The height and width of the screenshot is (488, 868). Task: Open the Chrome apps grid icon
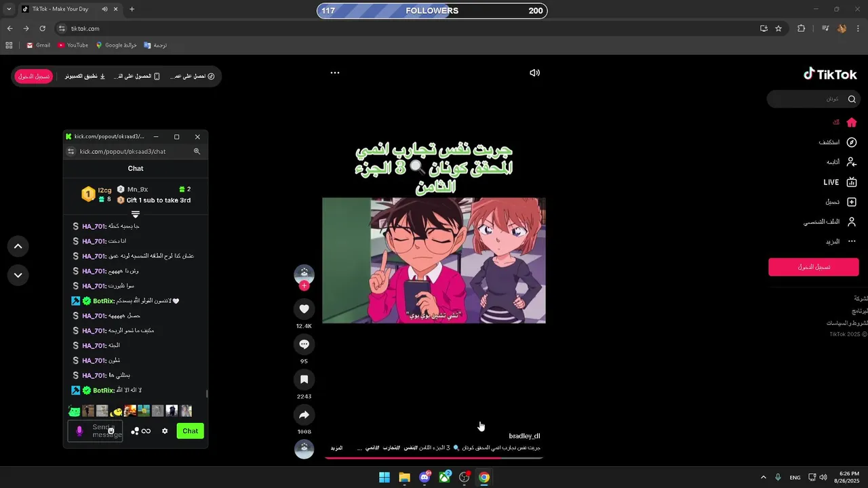click(9, 45)
